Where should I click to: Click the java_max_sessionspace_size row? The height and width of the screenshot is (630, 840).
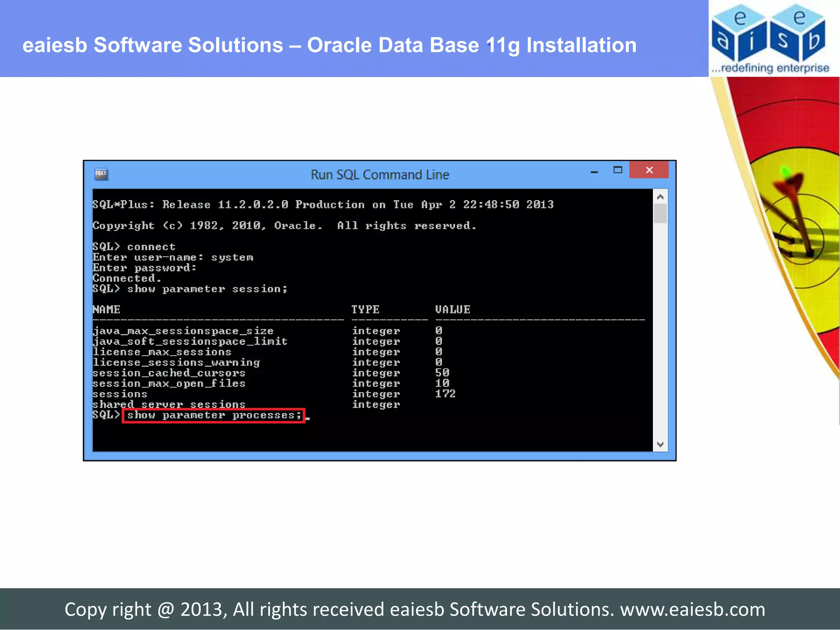pos(267,331)
